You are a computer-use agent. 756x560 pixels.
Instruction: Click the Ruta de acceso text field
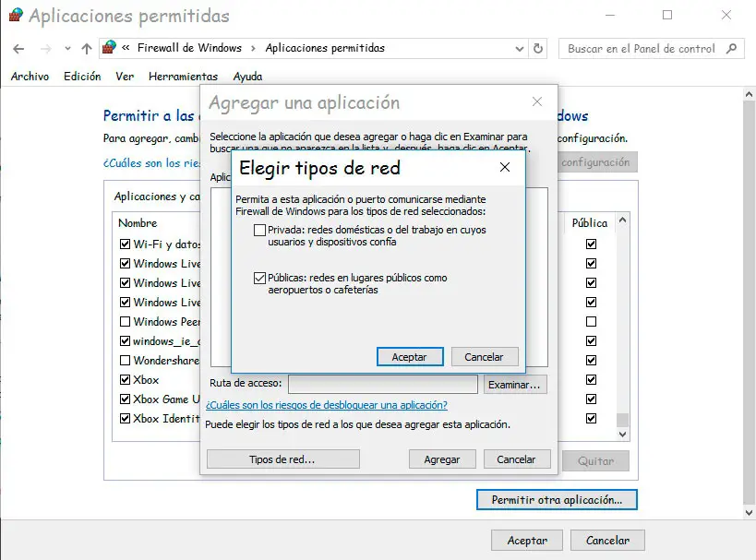[x=383, y=384]
